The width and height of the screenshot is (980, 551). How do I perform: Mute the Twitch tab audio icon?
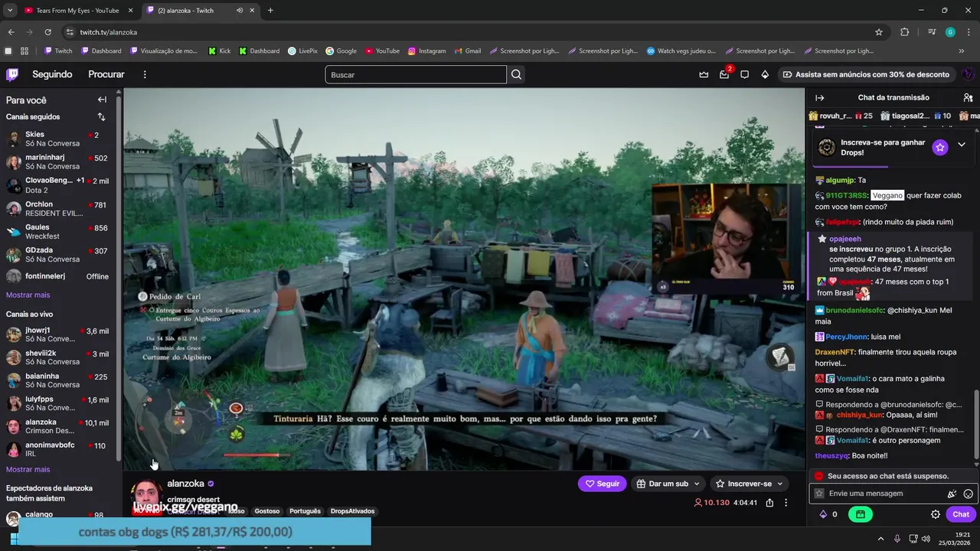pyautogui.click(x=240, y=11)
